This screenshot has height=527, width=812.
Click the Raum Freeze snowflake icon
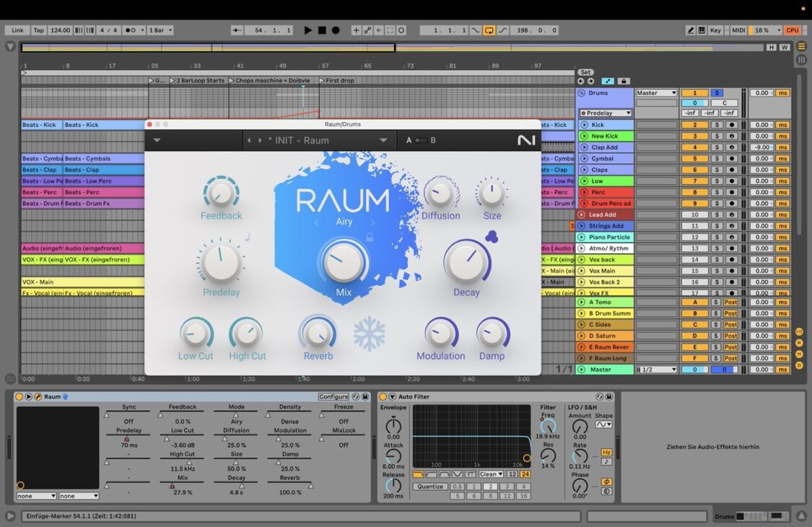[x=370, y=334]
